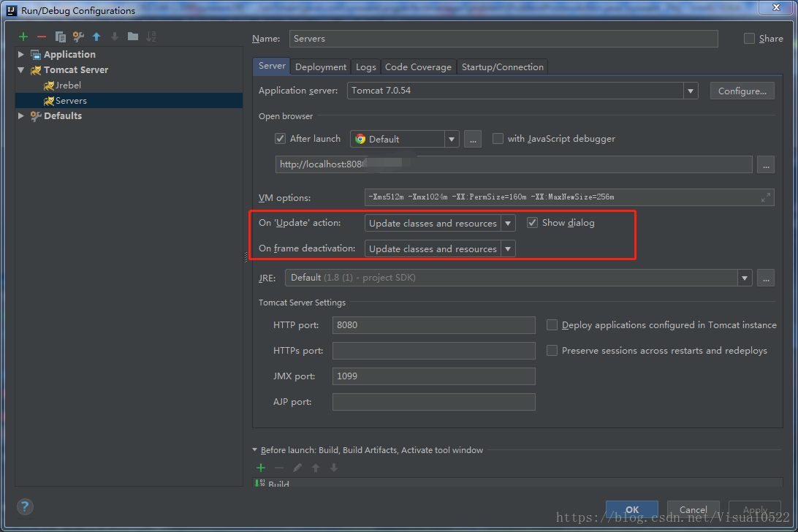The height and width of the screenshot is (532, 798).
Task: Toggle Show dialog checkbox
Action: click(532, 222)
